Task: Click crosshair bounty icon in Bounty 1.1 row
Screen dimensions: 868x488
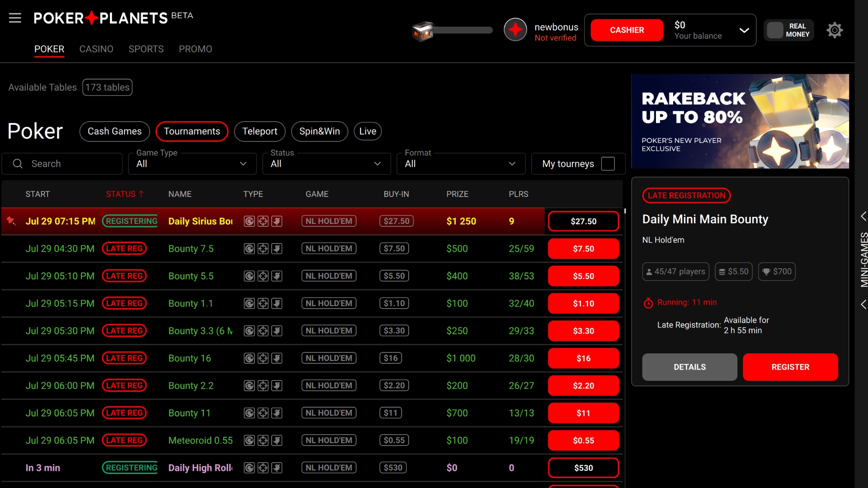Action: pos(263,303)
